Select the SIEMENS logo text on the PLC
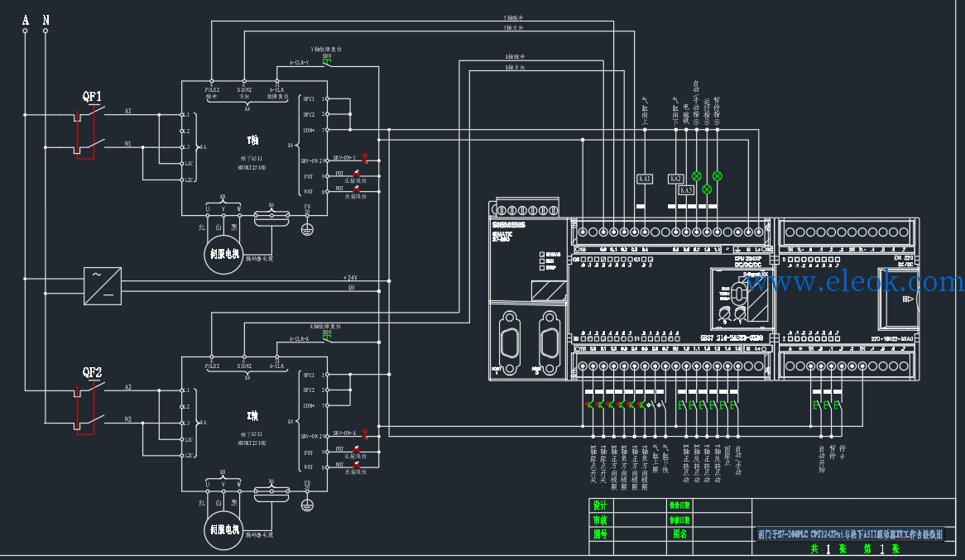Image resolution: width=965 pixels, height=560 pixels. (x=508, y=225)
